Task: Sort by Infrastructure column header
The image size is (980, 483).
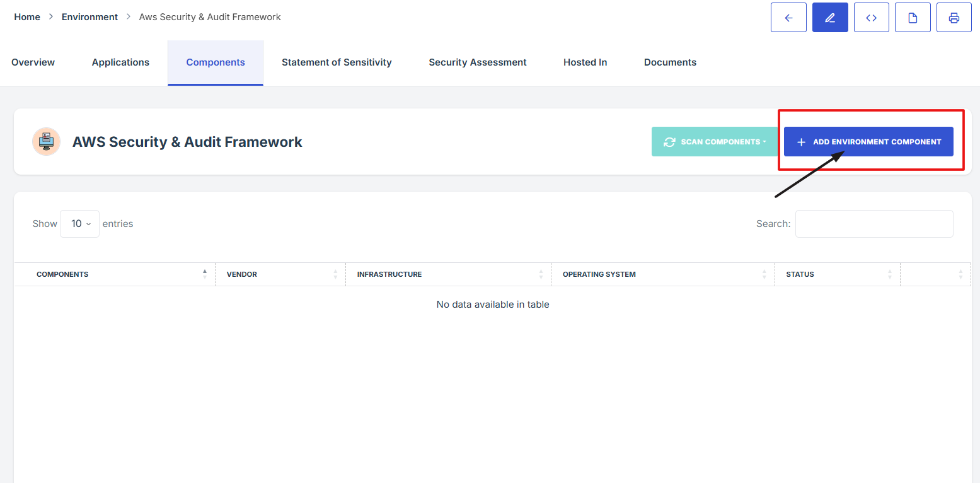Action: click(389, 274)
